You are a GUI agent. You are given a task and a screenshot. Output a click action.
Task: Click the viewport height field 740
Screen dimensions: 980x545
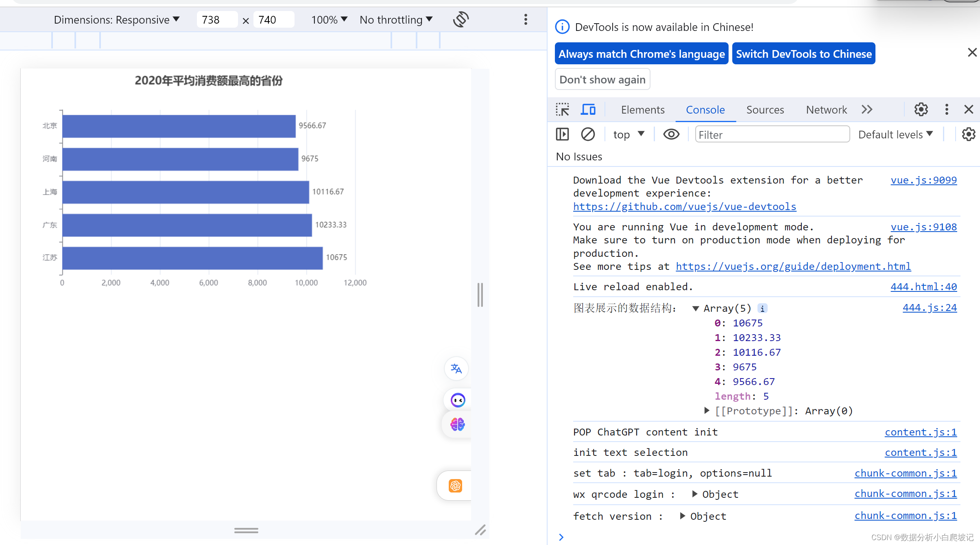(x=274, y=20)
